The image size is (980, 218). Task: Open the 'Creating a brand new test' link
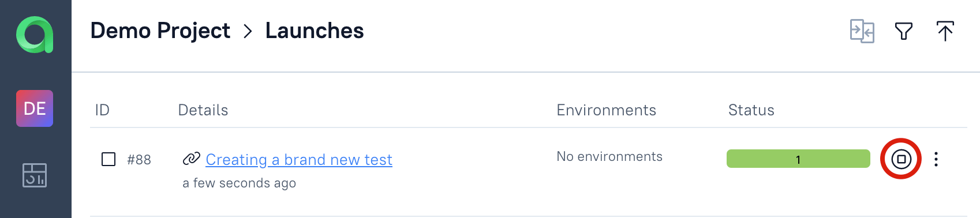[299, 159]
